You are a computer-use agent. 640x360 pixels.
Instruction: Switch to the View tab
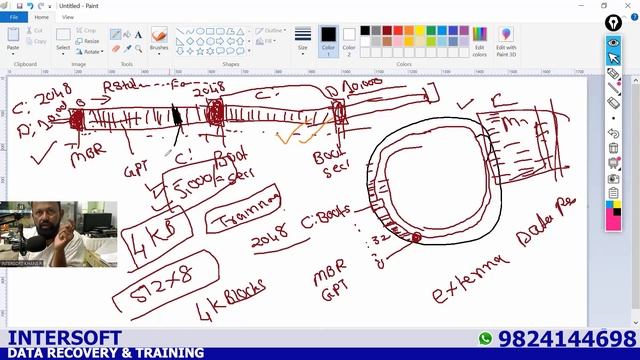click(68, 17)
